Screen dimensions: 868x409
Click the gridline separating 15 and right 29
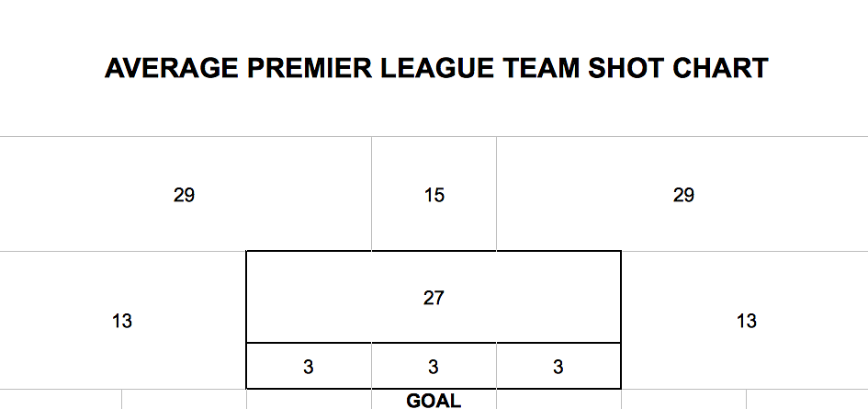coord(497,194)
